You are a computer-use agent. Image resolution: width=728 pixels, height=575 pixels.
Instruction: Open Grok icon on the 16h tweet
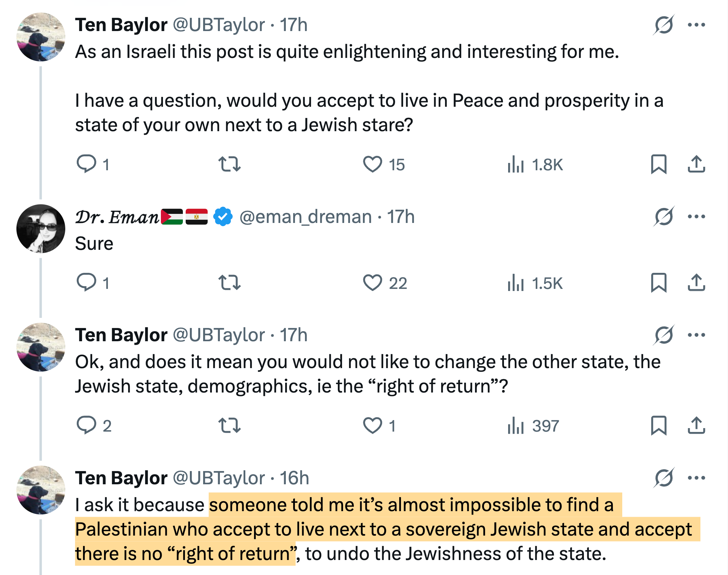tap(664, 478)
